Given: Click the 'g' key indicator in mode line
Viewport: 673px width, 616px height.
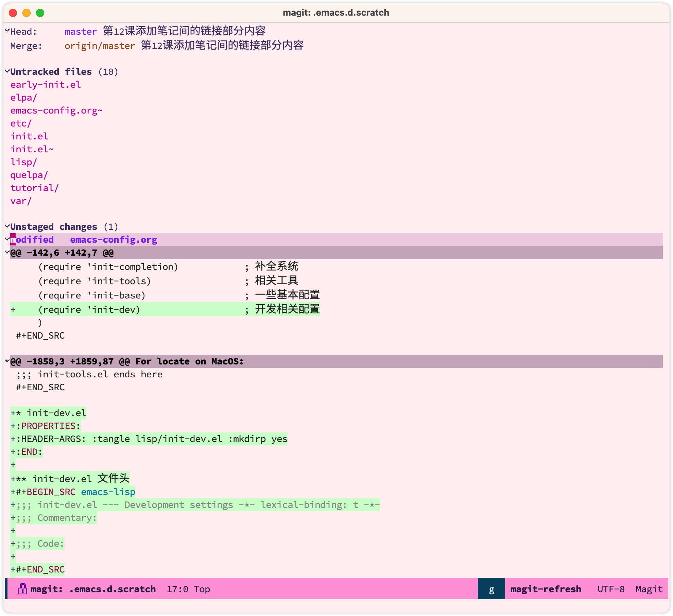Looking at the screenshot, I should pos(491,589).
